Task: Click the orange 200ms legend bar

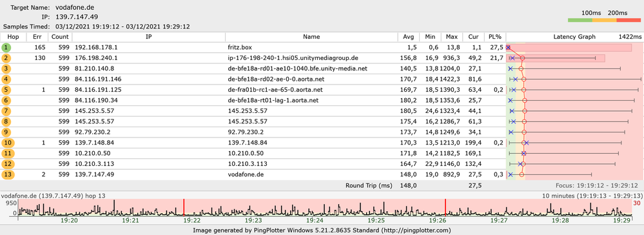Action: point(604,20)
